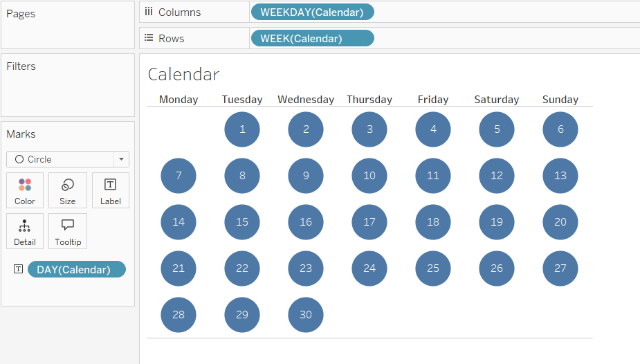The width and height of the screenshot is (640, 364).
Task: Open the Tooltip marks card
Action: click(68, 231)
